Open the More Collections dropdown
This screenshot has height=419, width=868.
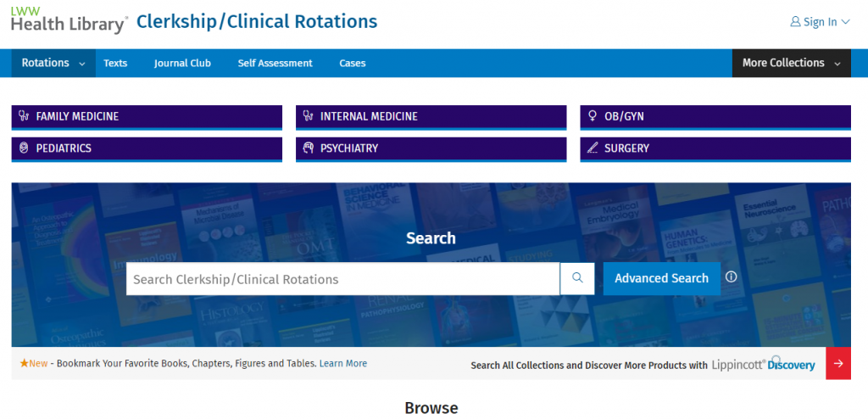[x=791, y=63]
